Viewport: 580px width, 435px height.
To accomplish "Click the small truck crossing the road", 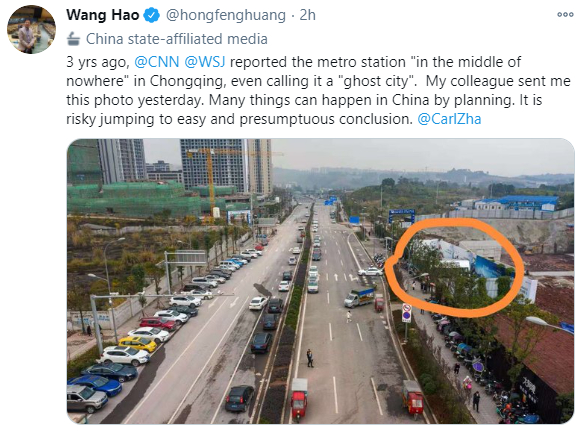I will [359, 297].
